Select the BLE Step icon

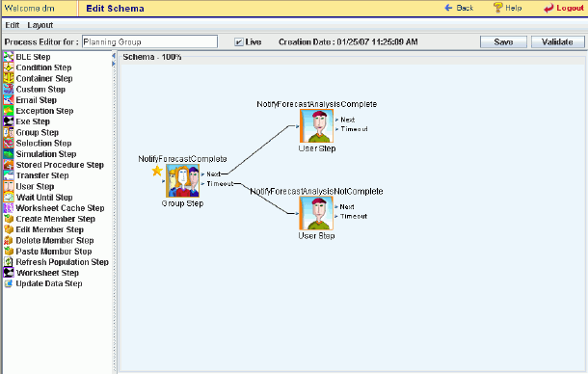coord(9,57)
